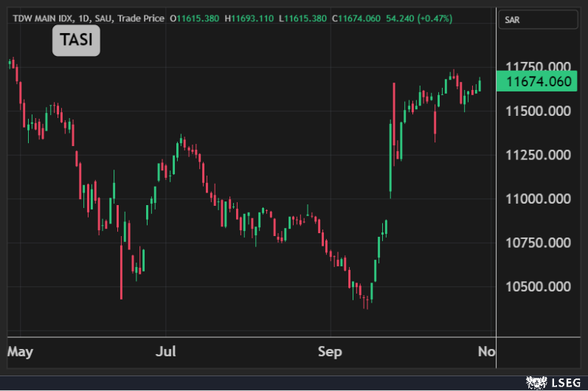Select the May marker on time axis
Screen dimensions: 588x391
(x=21, y=351)
